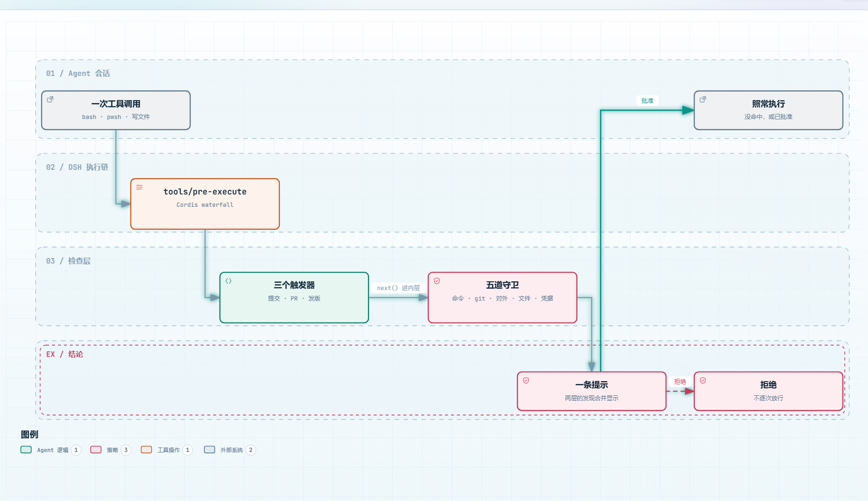Click the Cordis waterfall subtitle
868x501 pixels.
pos(205,205)
